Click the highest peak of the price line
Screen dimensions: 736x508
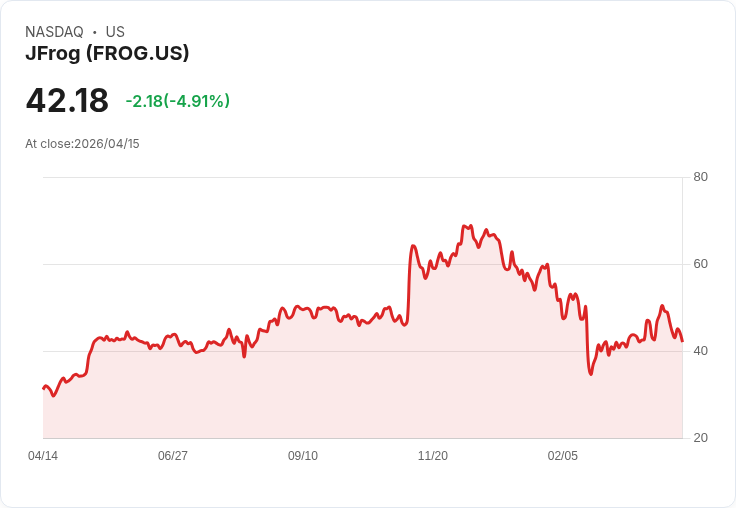click(x=465, y=226)
